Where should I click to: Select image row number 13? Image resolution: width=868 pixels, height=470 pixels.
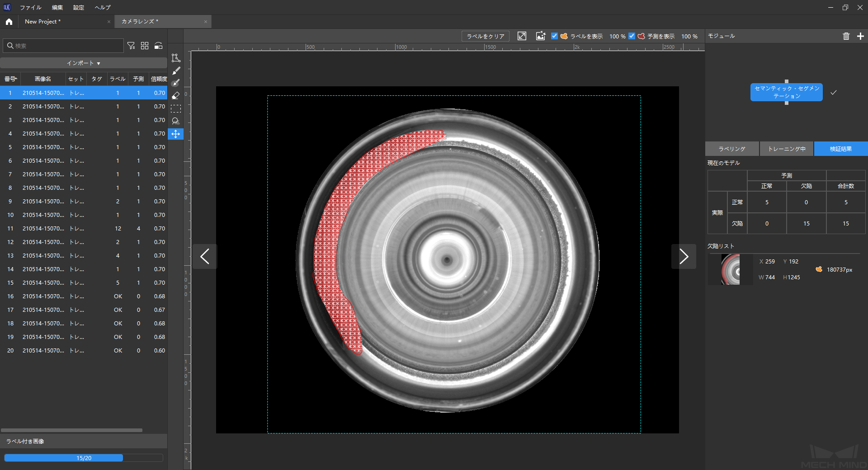pos(84,256)
